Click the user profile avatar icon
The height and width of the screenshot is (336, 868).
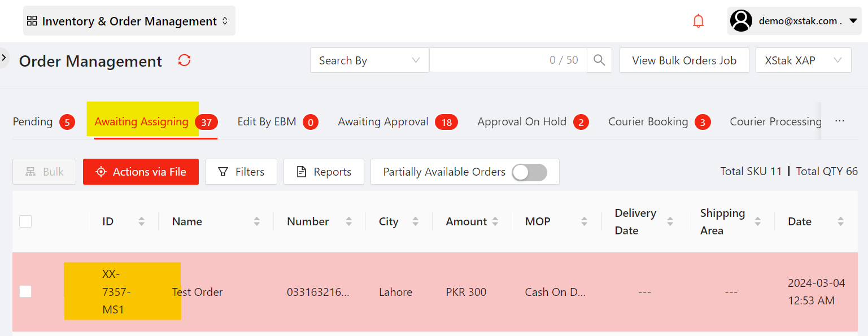[741, 21]
